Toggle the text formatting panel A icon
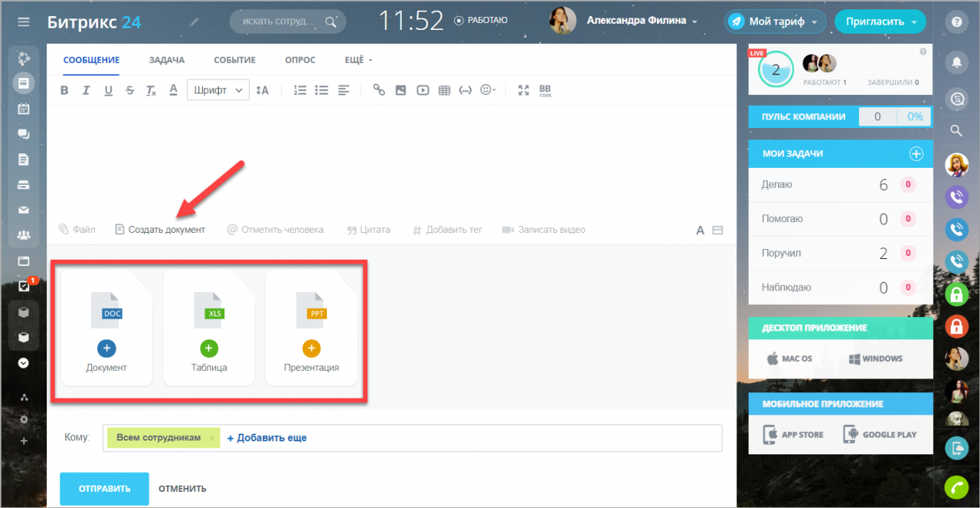This screenshot has width=980, height=508. (x=700, y=230)
